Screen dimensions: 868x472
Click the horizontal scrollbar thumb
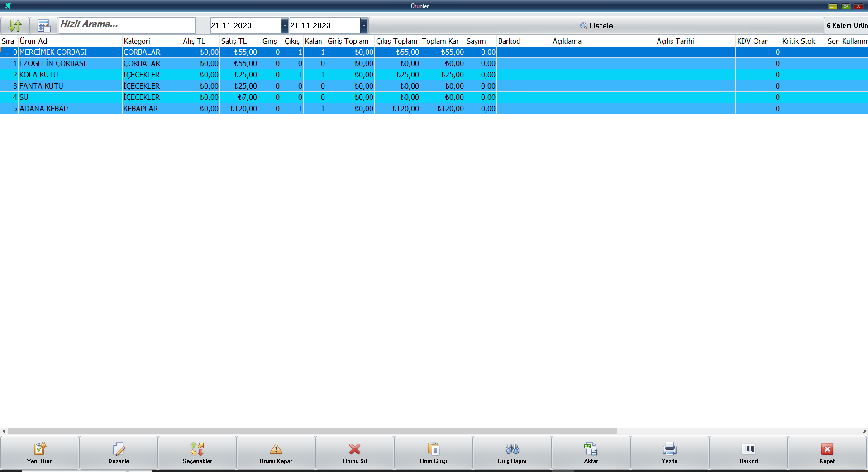(x=312, y=431)
